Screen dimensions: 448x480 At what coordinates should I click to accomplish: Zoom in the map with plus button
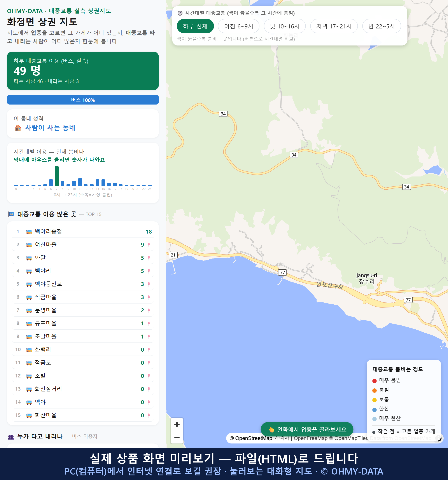177,424
